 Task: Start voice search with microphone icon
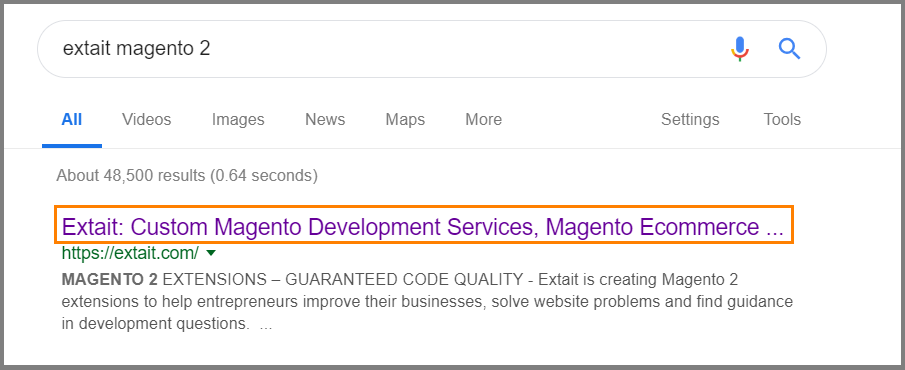(739, 48)
